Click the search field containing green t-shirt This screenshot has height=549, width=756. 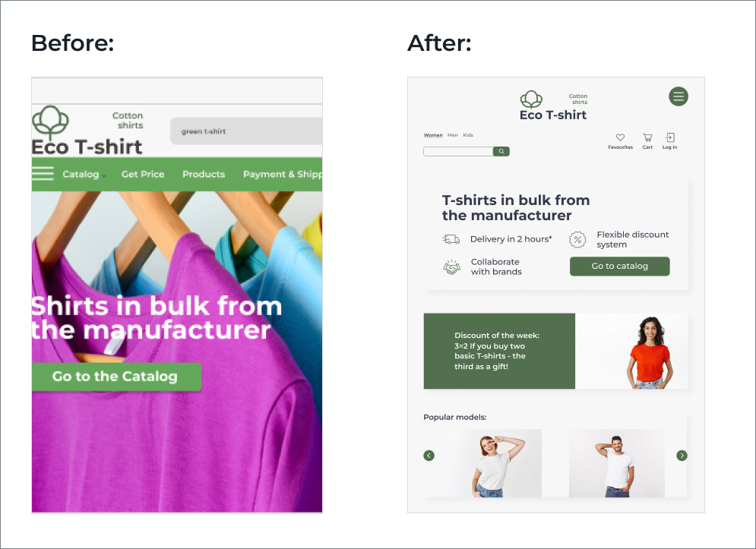click(x=246, y=131)
